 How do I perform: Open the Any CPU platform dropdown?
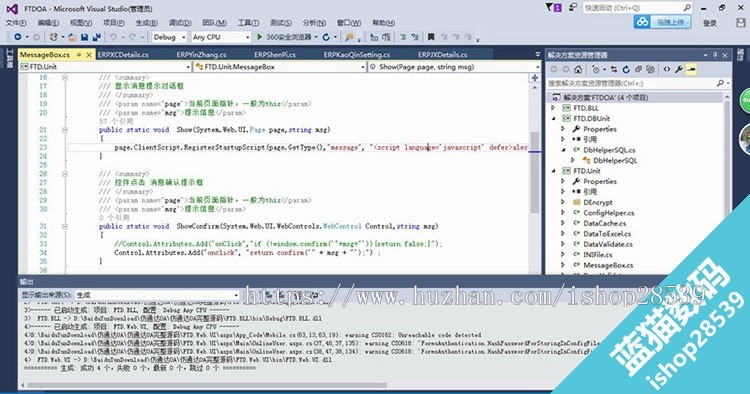point(221,37)
